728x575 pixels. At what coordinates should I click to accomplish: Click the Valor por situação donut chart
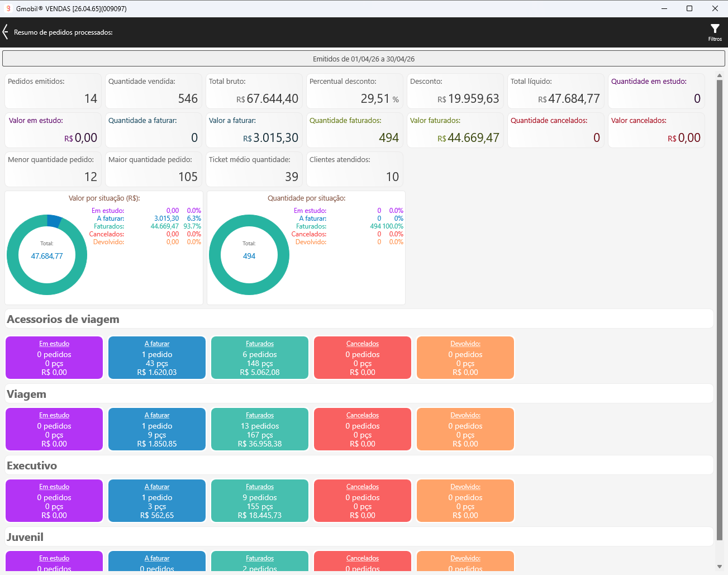pos(47,255)
